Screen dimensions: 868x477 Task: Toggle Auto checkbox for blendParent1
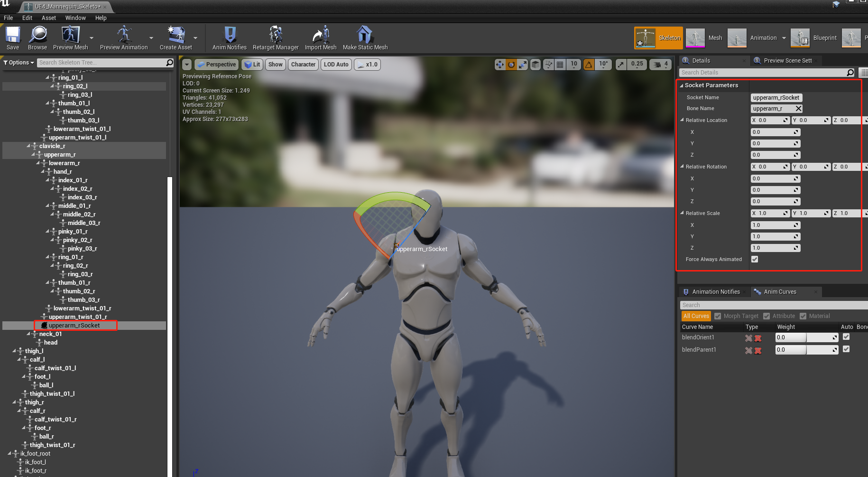846,349
